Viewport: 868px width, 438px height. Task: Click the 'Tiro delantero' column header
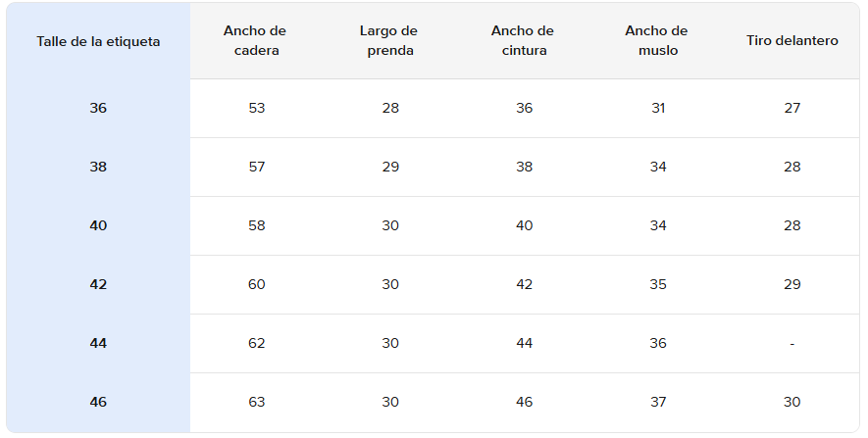click(791, 41)
